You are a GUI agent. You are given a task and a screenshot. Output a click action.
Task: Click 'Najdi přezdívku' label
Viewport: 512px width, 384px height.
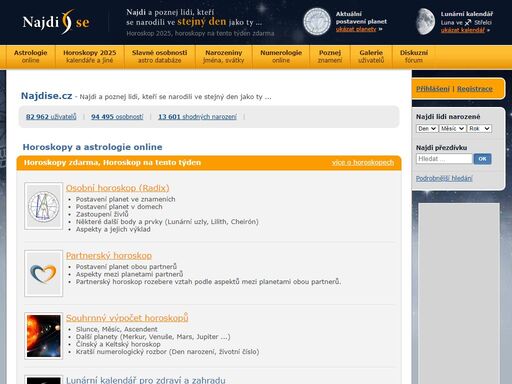441,148
